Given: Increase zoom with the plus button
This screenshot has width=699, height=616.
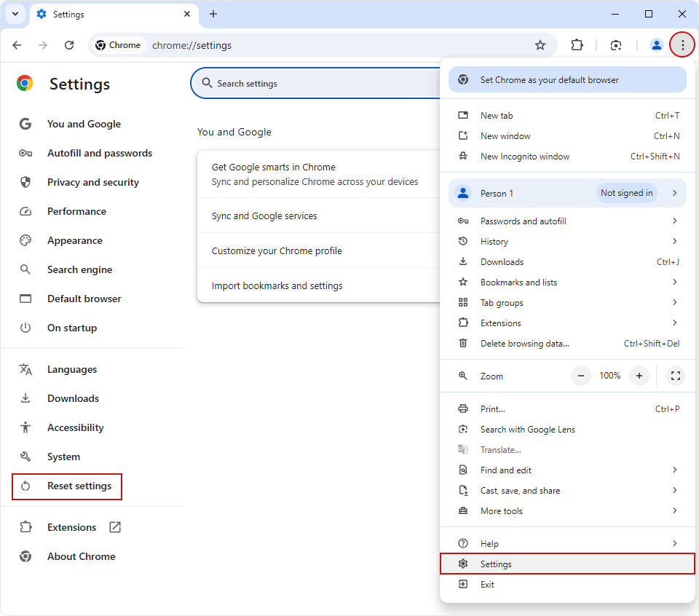Looking at the screenshot, I should coord(639,376).
